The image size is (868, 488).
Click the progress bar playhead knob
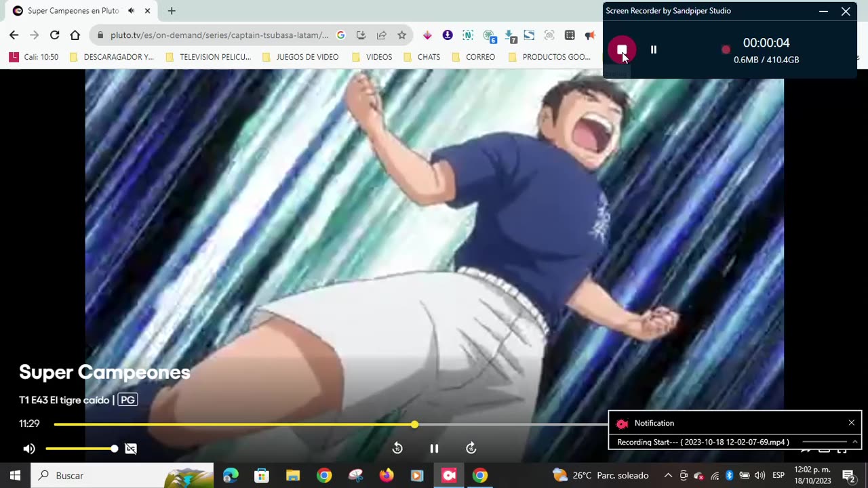pos(414,424)
